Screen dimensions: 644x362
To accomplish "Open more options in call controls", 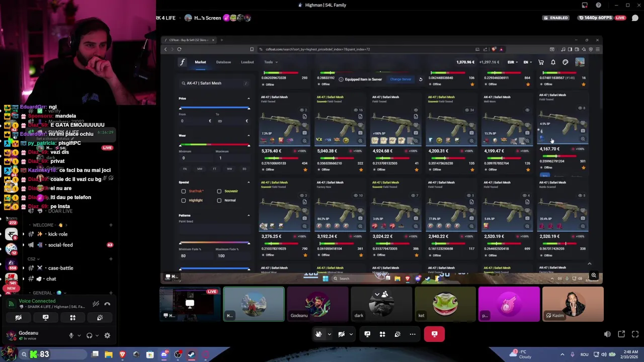I will [x=413, y=334].
